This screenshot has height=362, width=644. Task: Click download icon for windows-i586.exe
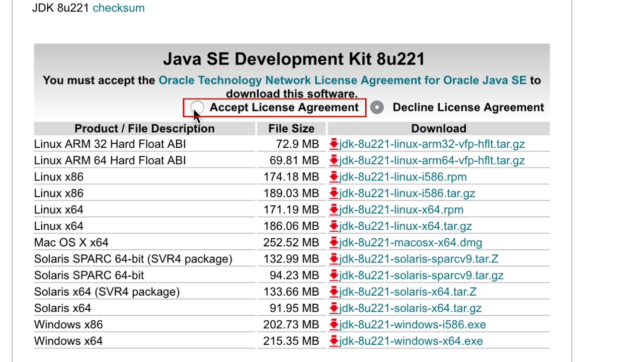click(x=334, y=325)
